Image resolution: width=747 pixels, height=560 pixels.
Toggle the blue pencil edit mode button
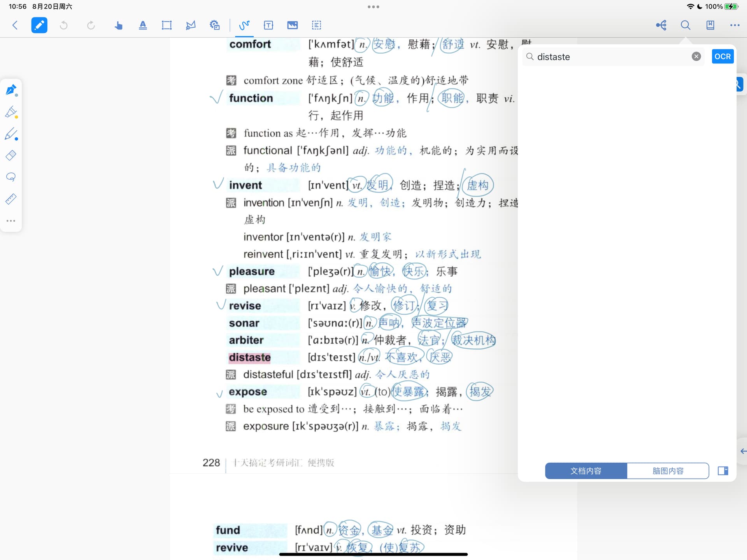point(39,25)
